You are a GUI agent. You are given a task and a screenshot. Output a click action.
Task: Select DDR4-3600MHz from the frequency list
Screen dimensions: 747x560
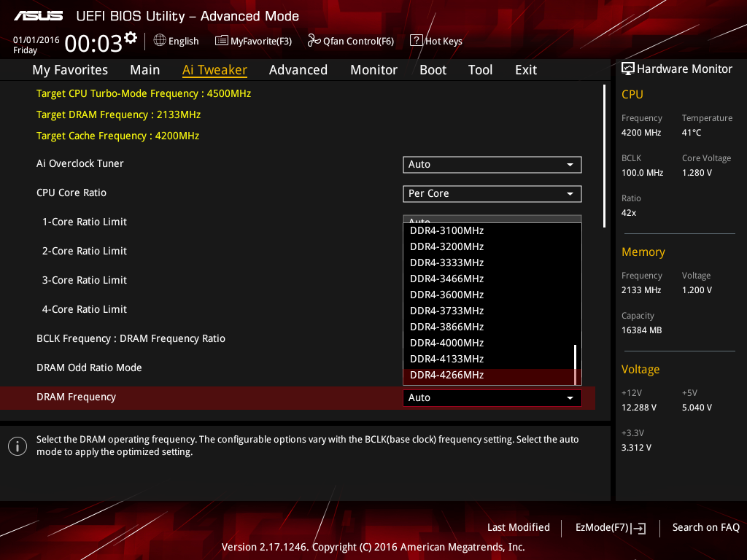point(446,295)
